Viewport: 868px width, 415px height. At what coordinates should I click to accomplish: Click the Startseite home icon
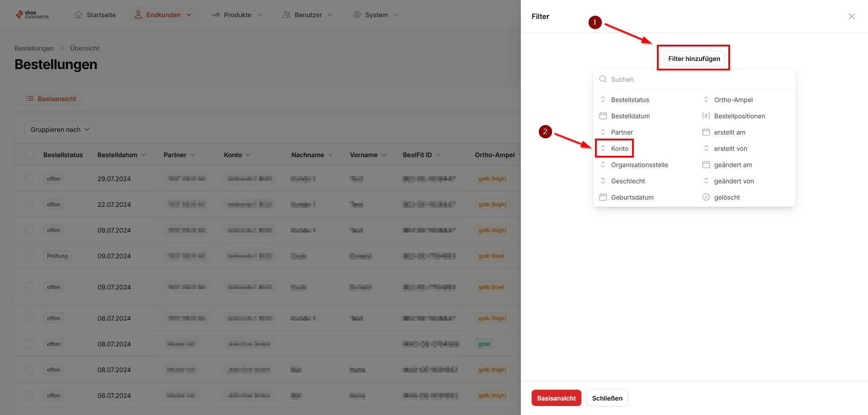(x=79, y=14)
